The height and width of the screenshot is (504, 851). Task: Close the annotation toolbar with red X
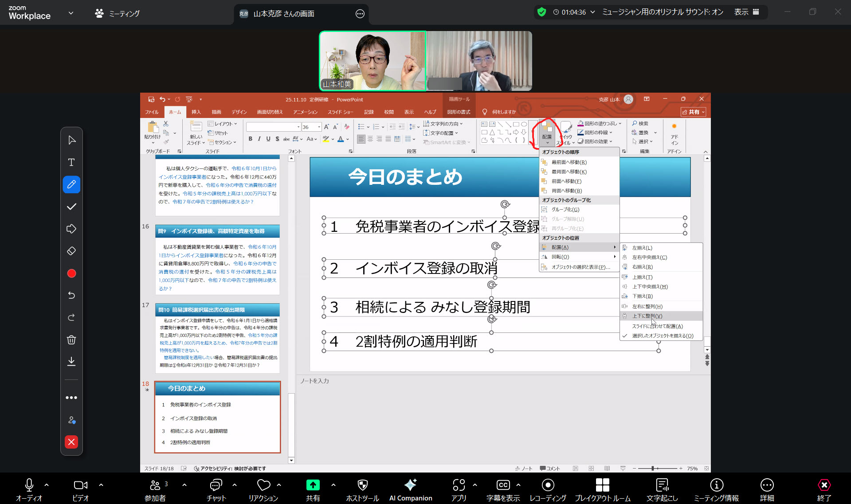(71, 442)
